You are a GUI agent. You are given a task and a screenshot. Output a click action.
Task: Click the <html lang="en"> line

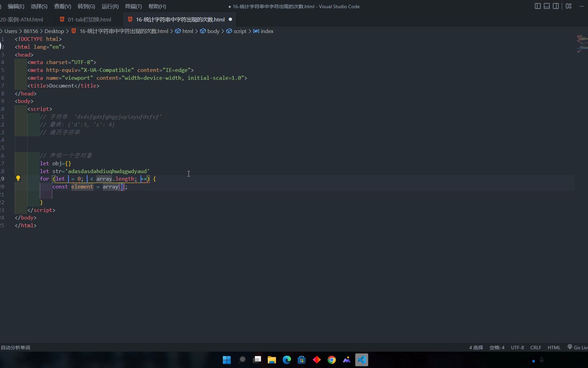point(40,47)
